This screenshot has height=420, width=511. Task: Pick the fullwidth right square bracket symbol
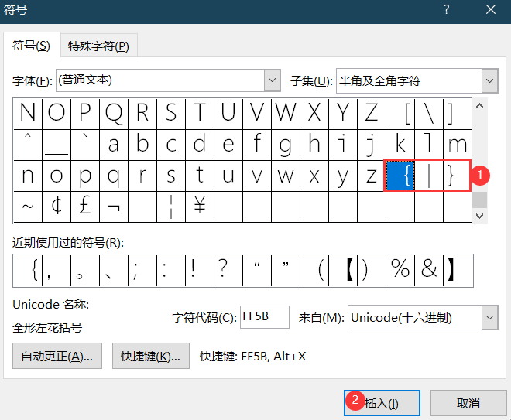coord(458,114)
